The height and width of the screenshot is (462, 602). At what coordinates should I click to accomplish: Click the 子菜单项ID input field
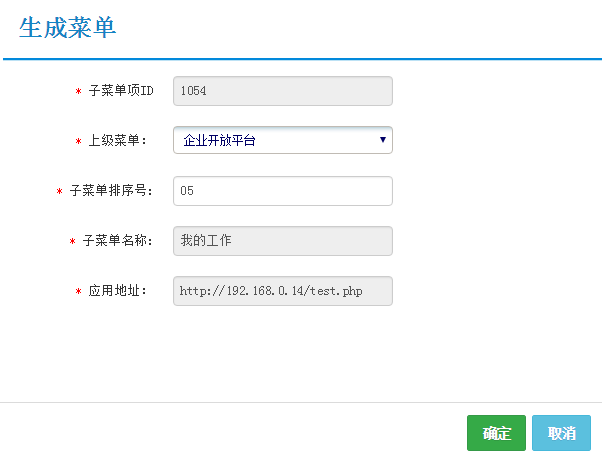click(282, 91)
